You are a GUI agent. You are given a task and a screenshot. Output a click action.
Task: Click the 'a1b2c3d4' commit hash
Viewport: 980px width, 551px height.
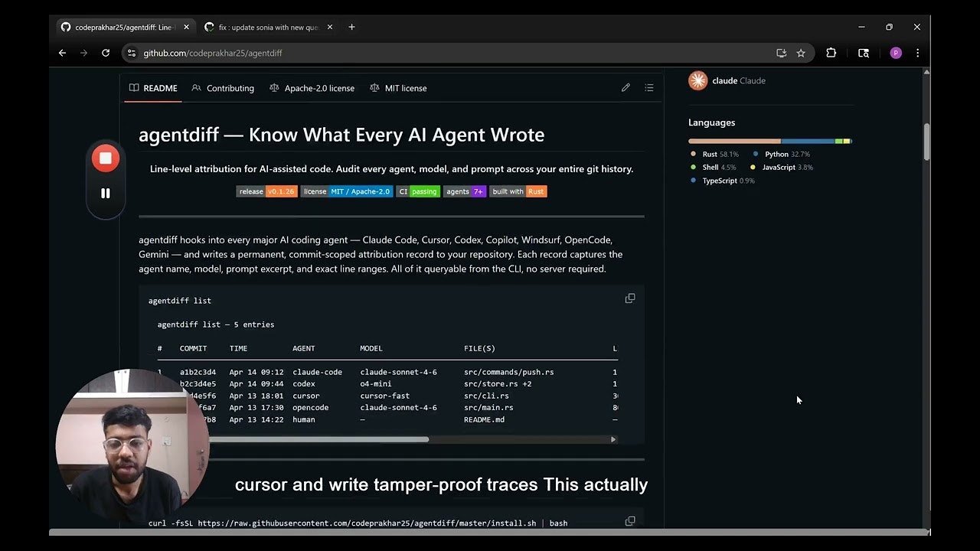coord(198,372)
